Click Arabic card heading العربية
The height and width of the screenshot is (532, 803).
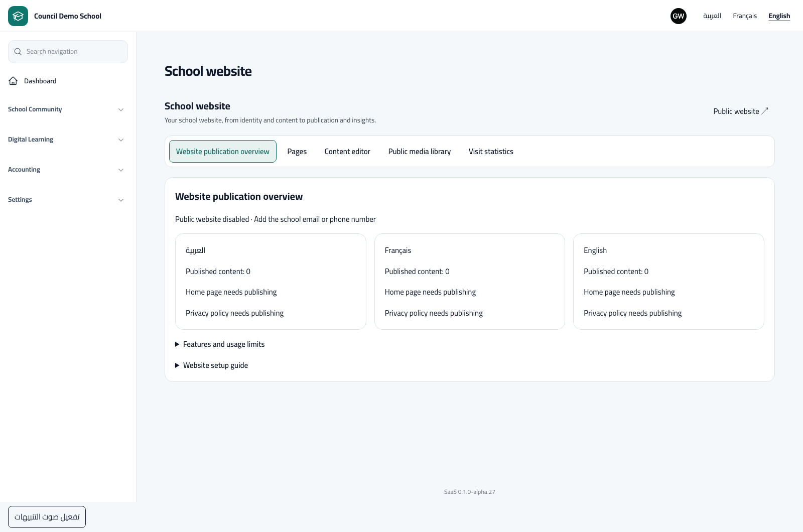[x=195, y=250]
